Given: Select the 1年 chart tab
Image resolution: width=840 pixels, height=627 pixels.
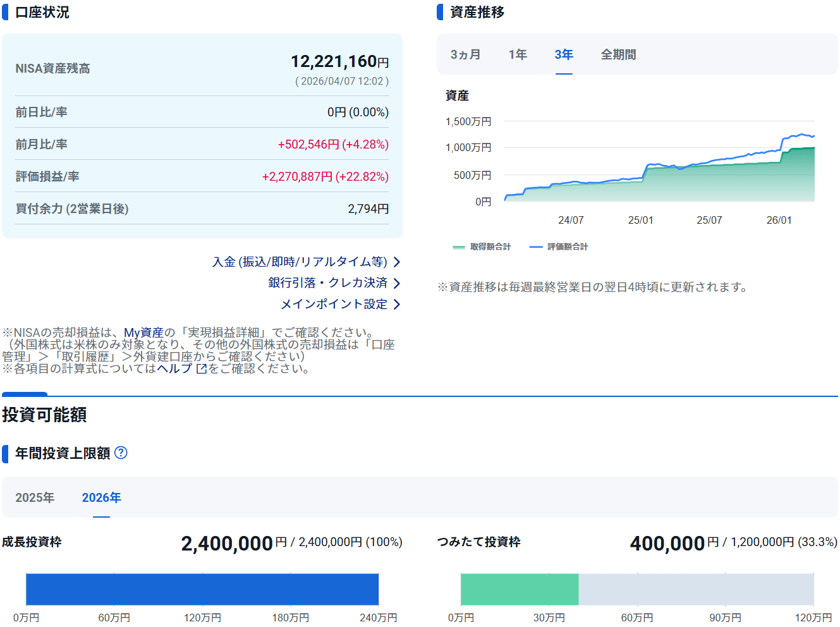Looking at the screenshot, I should click(x=518, y=55).
